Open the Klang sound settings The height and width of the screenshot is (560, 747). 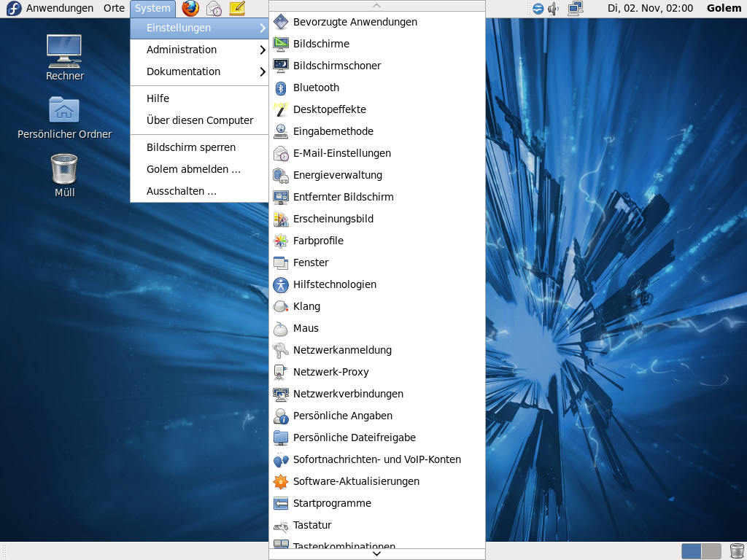pos(308,306)
